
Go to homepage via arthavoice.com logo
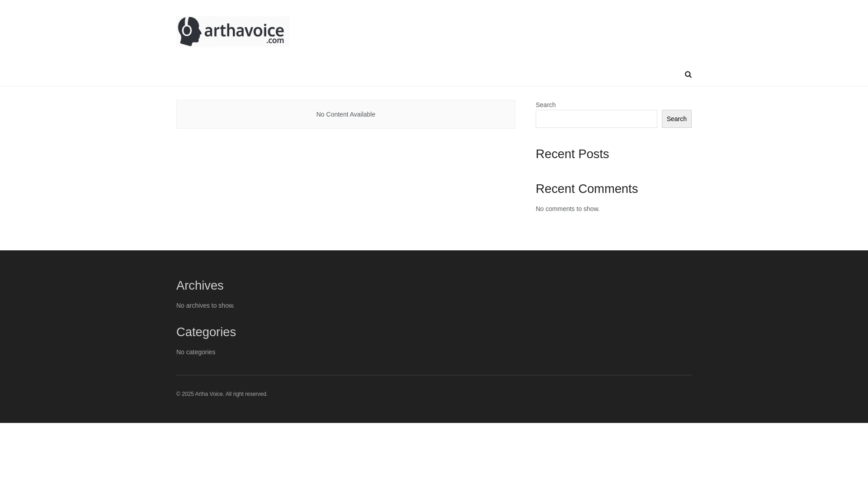point(233,32)
